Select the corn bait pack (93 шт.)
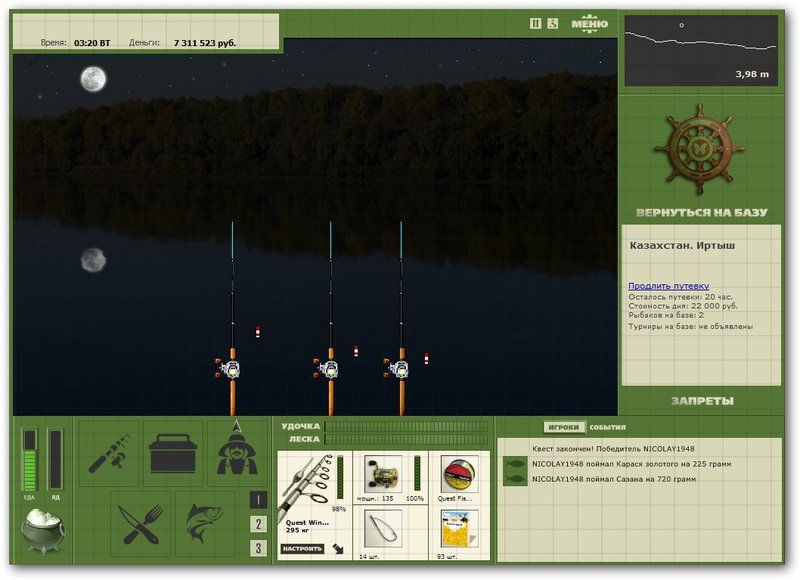This screenshot has height=580, width=800. coord(459,529)
